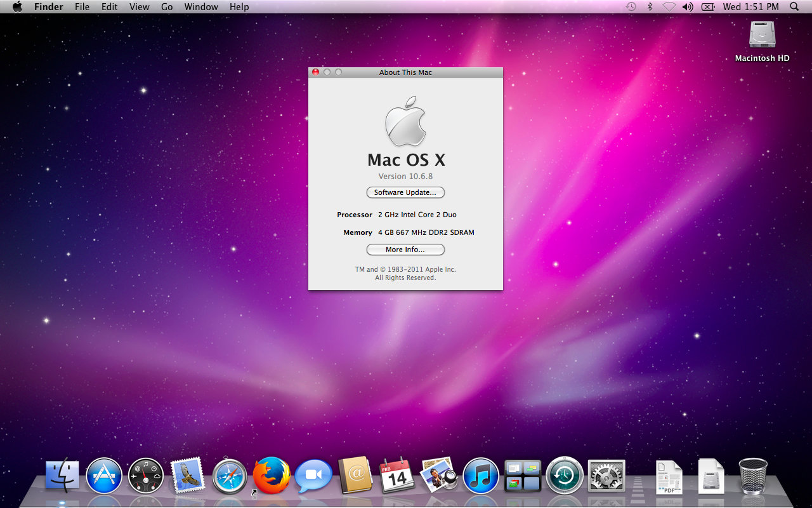This screenshot has height=508, width=812.
Task: Open the Downloads stack next to Trash
Action: click(x=711, y=476)
